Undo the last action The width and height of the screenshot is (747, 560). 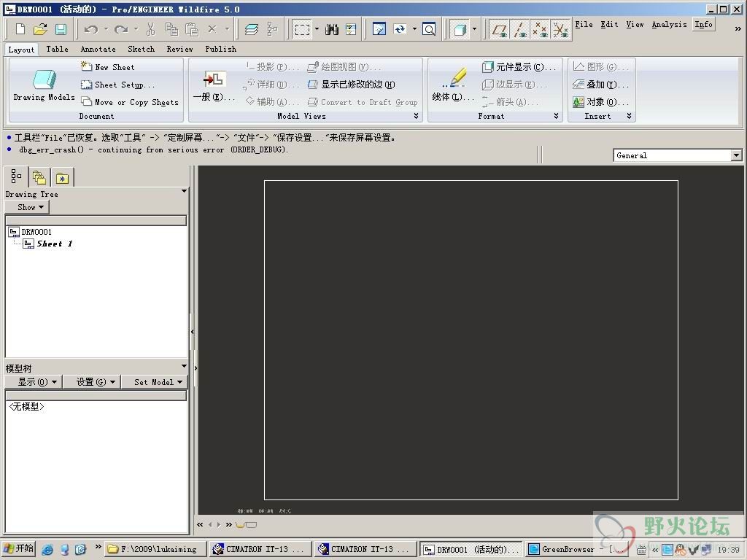pyautogui.click(x=90, y=29)
